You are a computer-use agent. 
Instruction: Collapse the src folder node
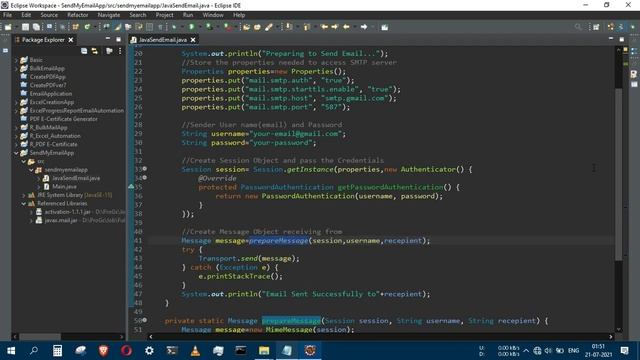(x=24, y=161)
